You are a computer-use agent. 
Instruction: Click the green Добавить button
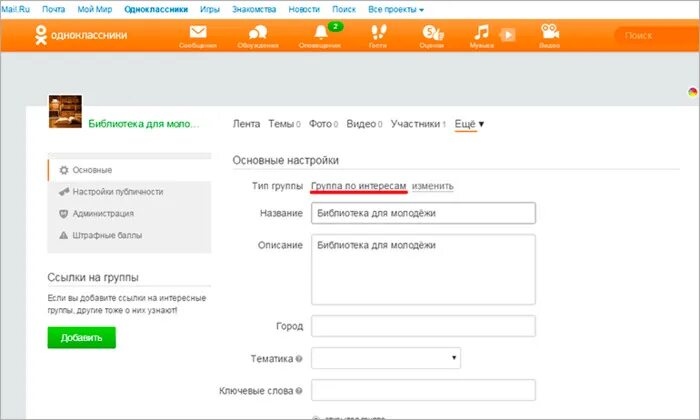point(82,337)
